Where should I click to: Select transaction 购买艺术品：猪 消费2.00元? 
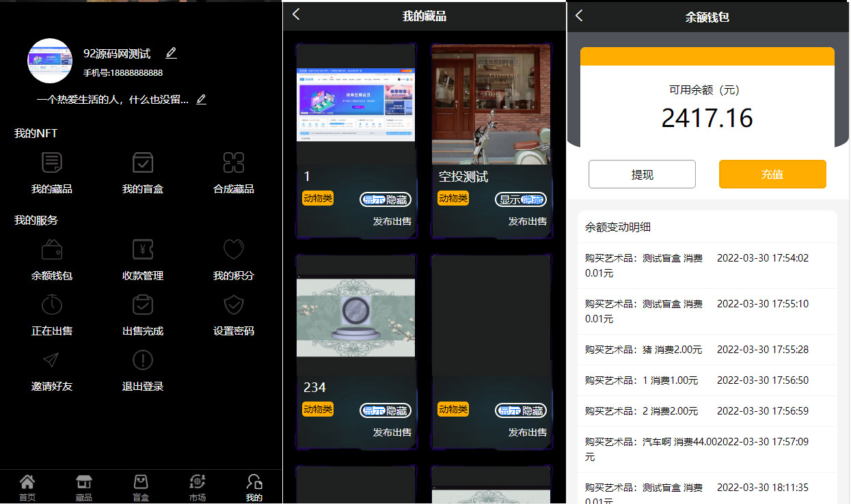tap(707, 350)
